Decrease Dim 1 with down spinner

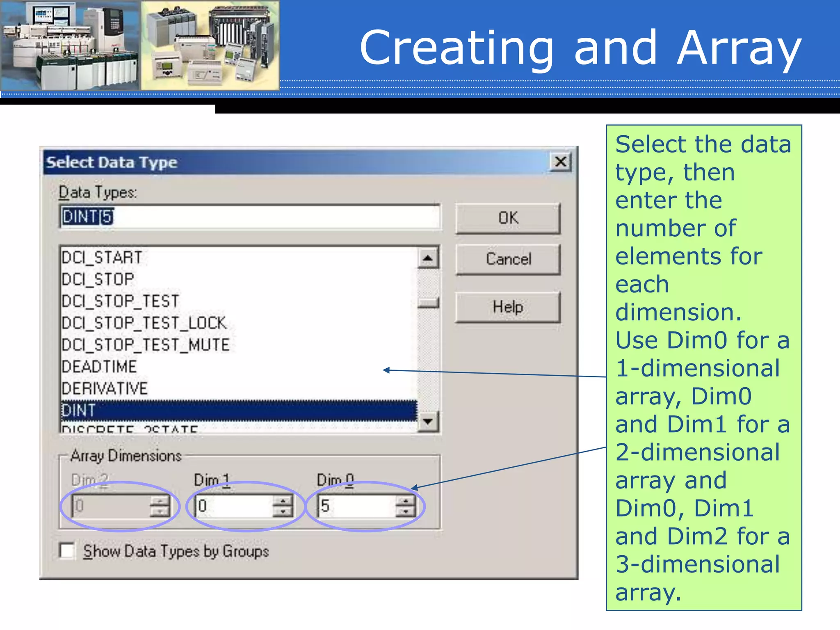[x=283, y=511]
